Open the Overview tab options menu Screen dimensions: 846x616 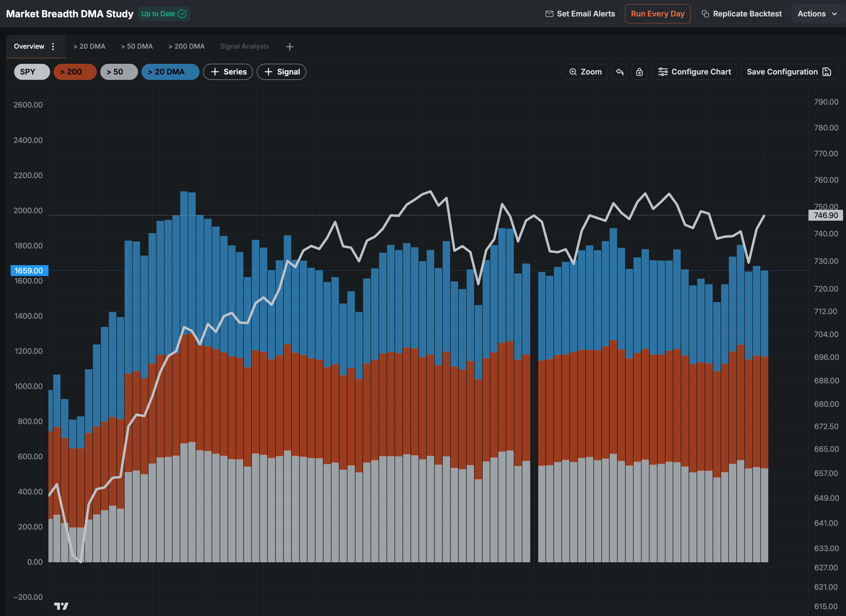point(53,46)
